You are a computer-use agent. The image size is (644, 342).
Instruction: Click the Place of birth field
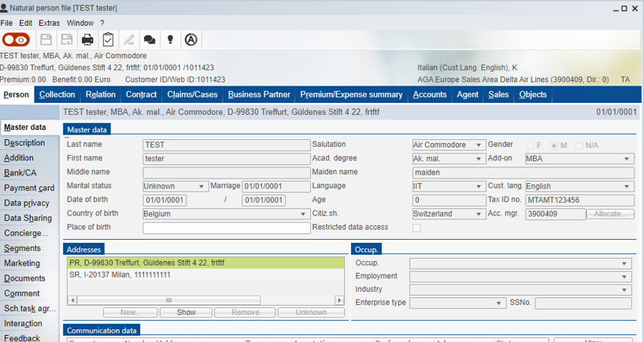(x=227, y=228)
